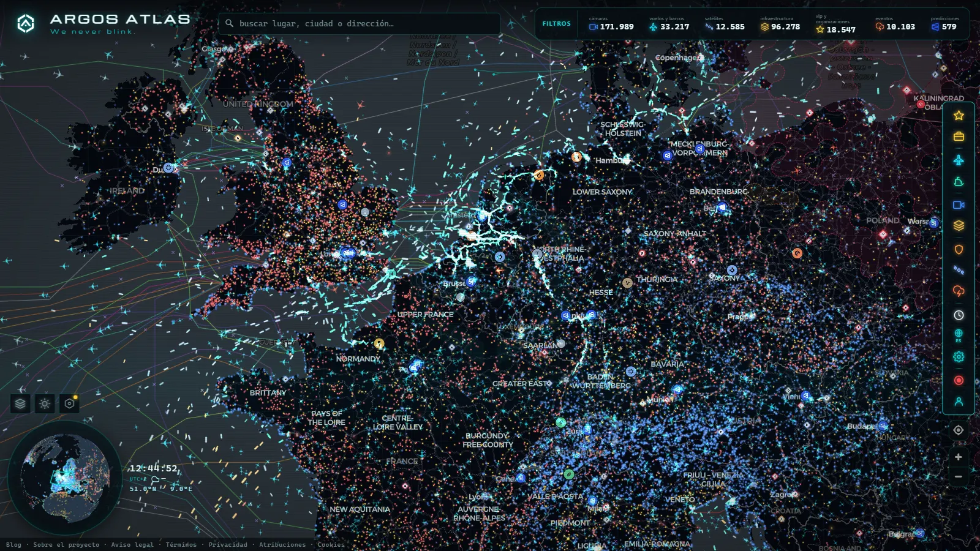Screen dimensions: 980x551
Task: Click the storm cloud events icon in right sidebar
Action: coord(959,291)
